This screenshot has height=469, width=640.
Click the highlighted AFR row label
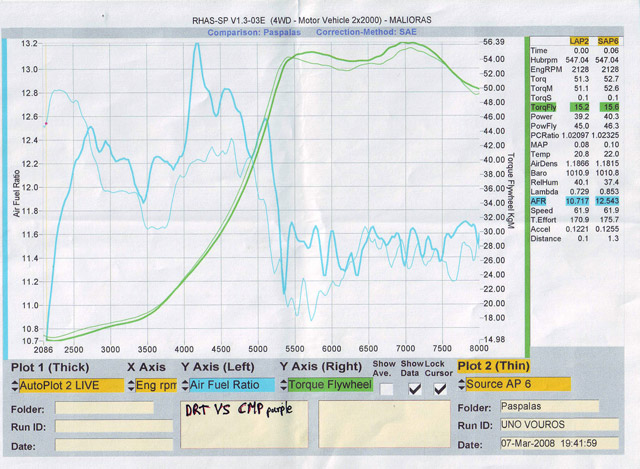pyautogui.click(x=538, y=201)
